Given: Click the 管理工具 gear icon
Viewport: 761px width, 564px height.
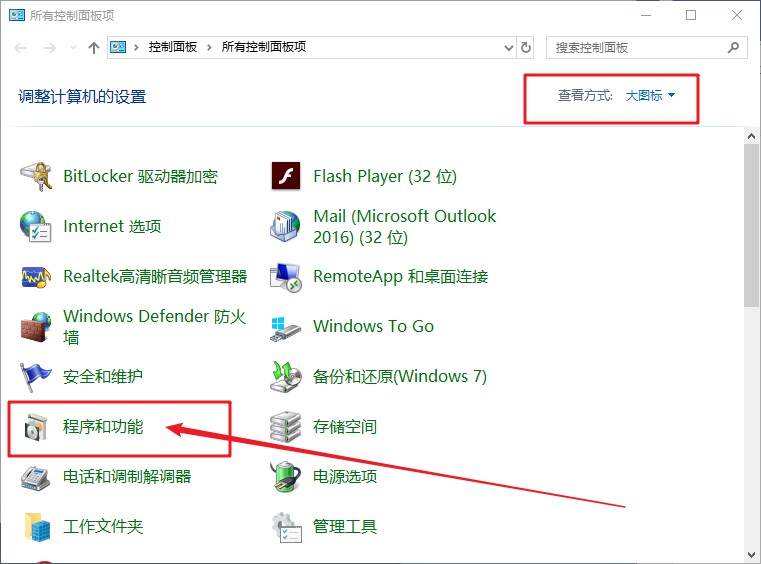Looking at the screenshot, I should click(287, 527).
